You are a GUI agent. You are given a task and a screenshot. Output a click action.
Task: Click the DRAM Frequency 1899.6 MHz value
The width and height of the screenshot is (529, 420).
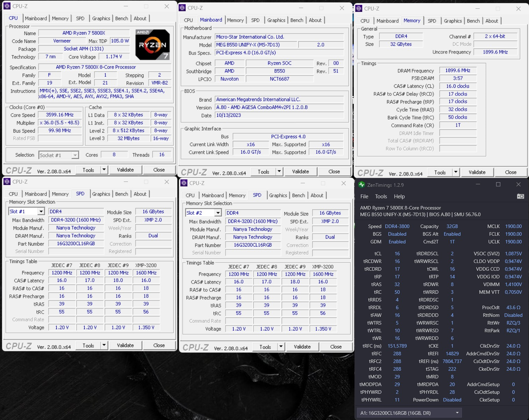click(x=458, y=70)
